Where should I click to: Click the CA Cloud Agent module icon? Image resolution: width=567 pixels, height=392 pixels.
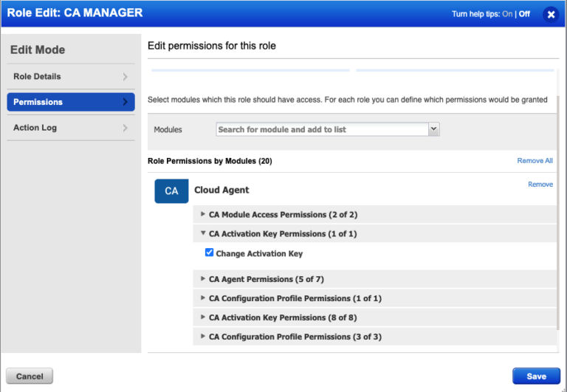coord(171,191)
